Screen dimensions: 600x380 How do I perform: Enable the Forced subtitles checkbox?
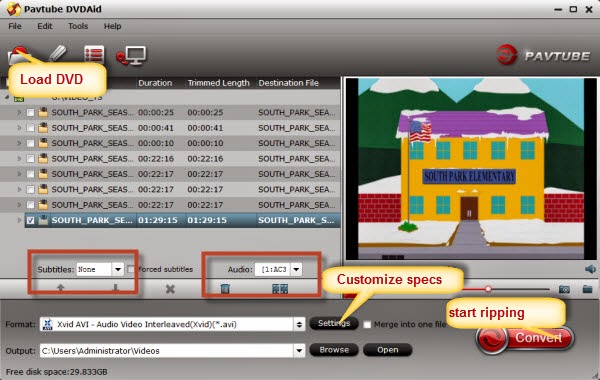point(131,269)
